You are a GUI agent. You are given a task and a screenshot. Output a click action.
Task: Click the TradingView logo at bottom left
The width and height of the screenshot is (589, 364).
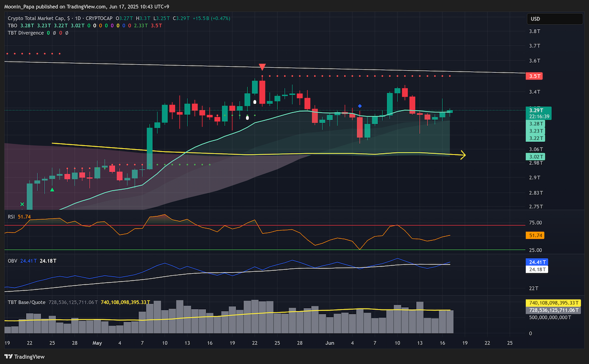click(25, 357)
